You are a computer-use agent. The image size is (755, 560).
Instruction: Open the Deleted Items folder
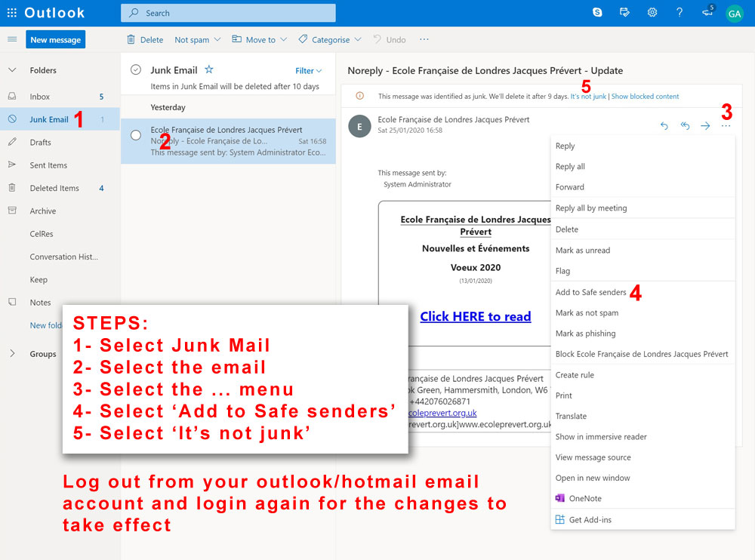[60, 188]
